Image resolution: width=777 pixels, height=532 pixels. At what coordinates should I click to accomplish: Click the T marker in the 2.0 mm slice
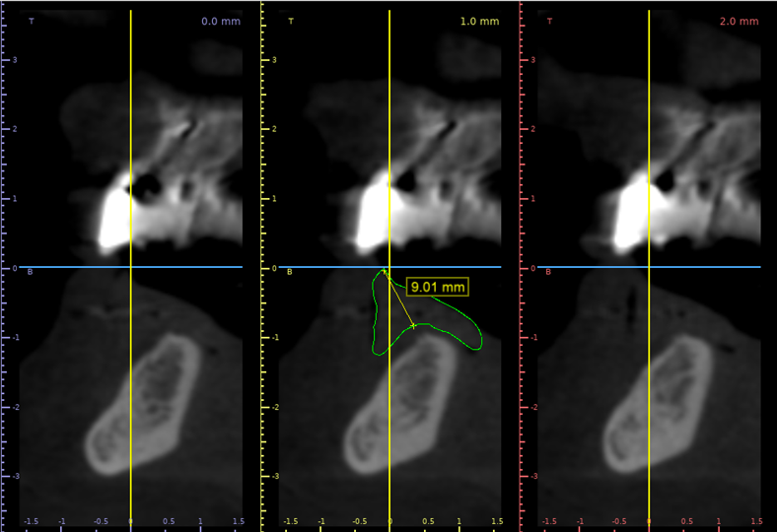[x=549, y=20]
